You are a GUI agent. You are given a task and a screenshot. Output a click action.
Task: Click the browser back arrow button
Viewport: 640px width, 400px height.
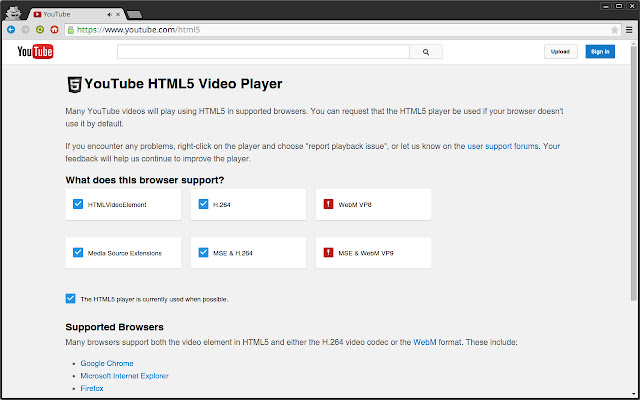[x=11, y=29]
